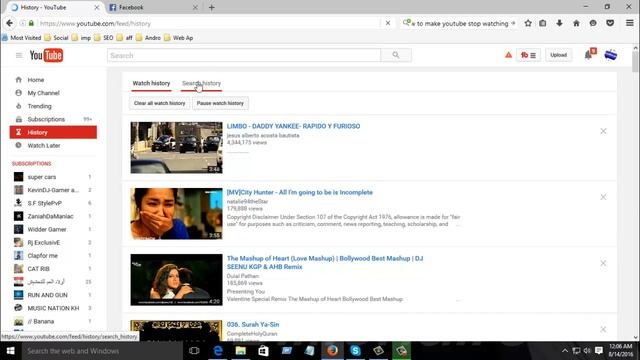This screenshot has width=640, height=360.
Task: Open File Explorer from the taskbar
Action: [x=241, y=351]
